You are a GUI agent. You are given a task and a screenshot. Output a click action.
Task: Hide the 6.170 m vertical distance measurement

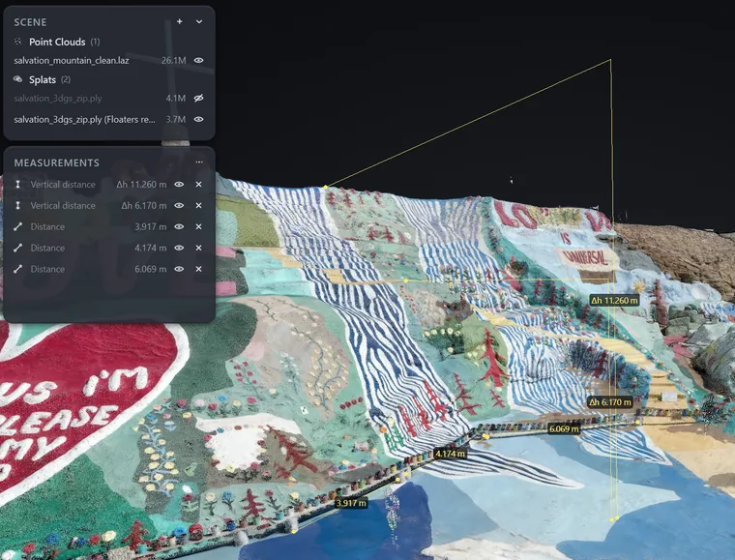point(179,205)
